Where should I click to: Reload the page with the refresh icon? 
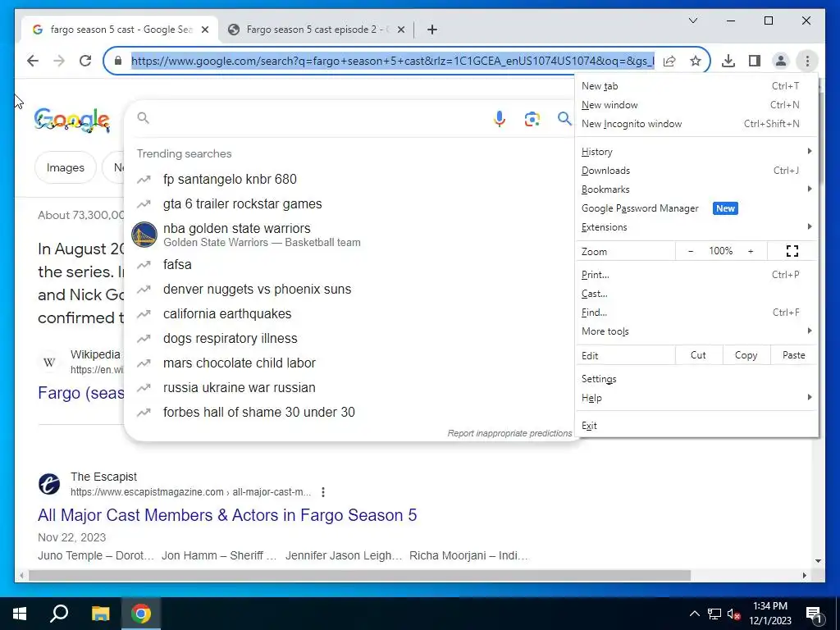coord(85,61)
